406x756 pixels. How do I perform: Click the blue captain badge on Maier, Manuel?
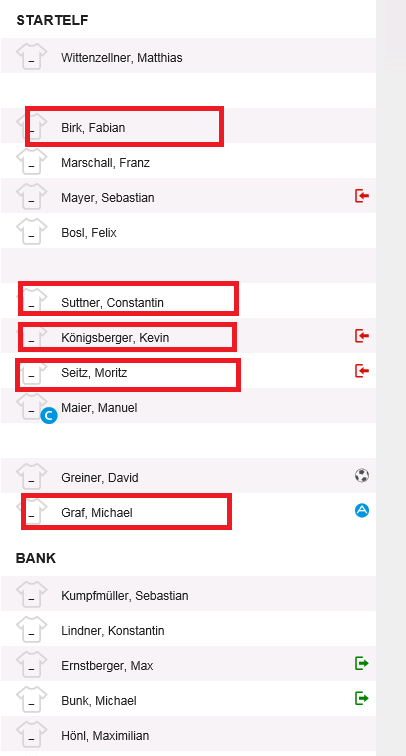pos(49,416)
